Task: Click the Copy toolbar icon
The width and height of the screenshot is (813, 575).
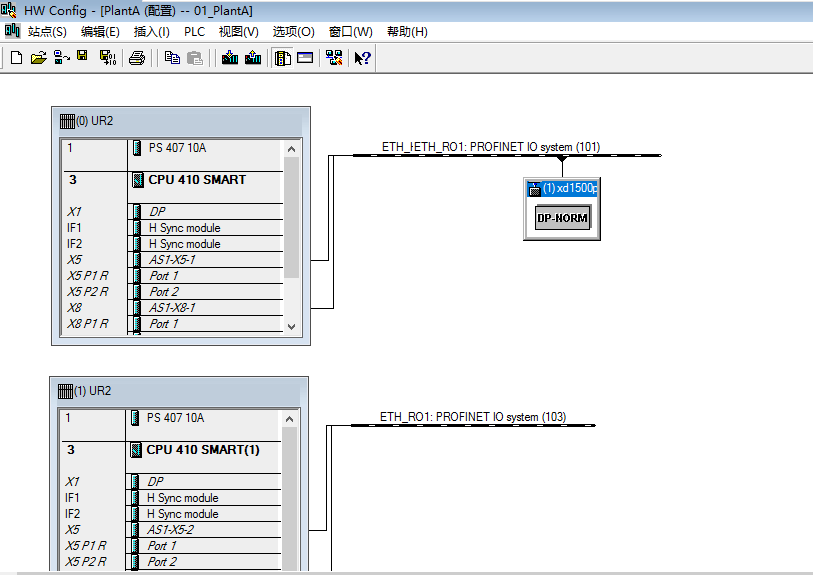Action: (172, 58)
